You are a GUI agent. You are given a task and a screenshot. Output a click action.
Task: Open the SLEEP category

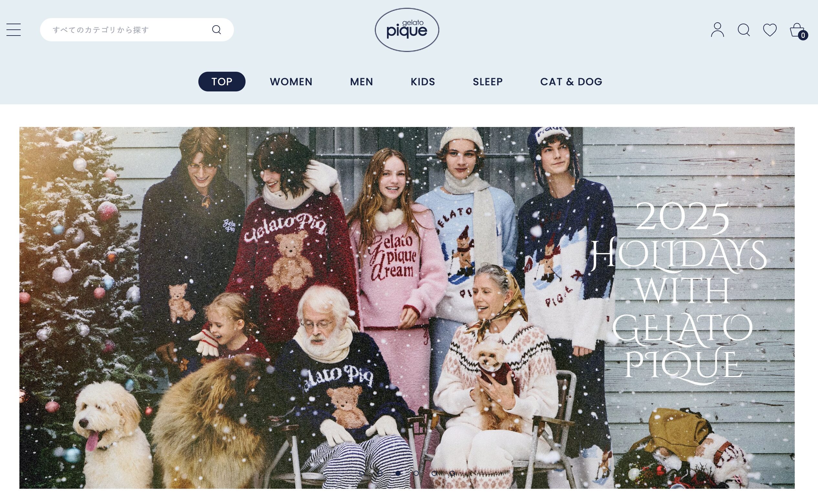coord(488,82)
